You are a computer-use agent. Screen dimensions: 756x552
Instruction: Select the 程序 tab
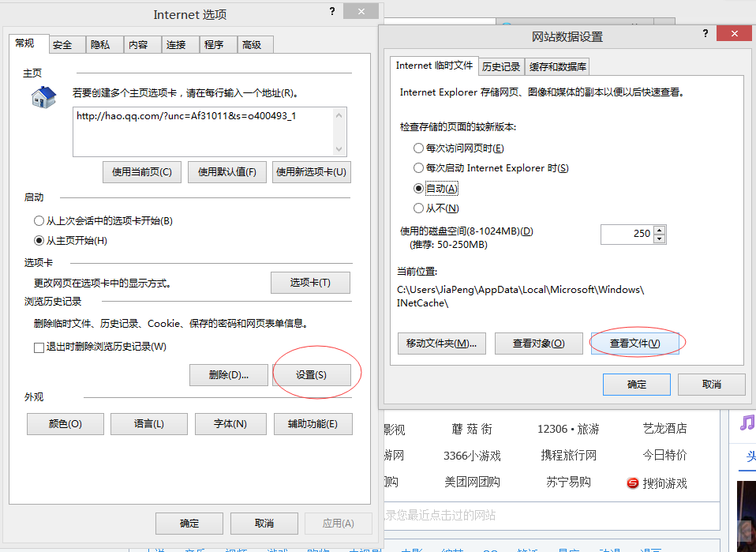218,45
